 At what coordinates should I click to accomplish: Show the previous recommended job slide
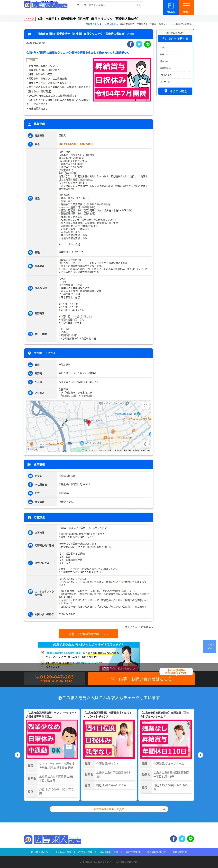[18, 755]
